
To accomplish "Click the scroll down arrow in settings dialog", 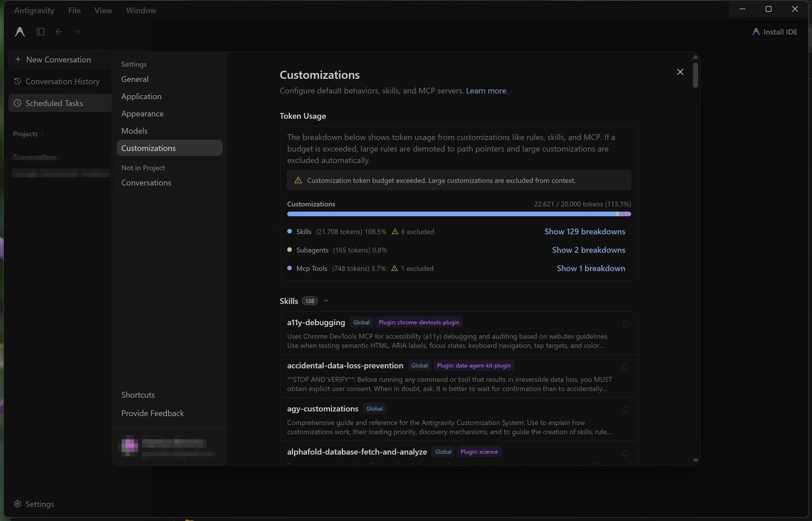I will (x=695, y=461).
